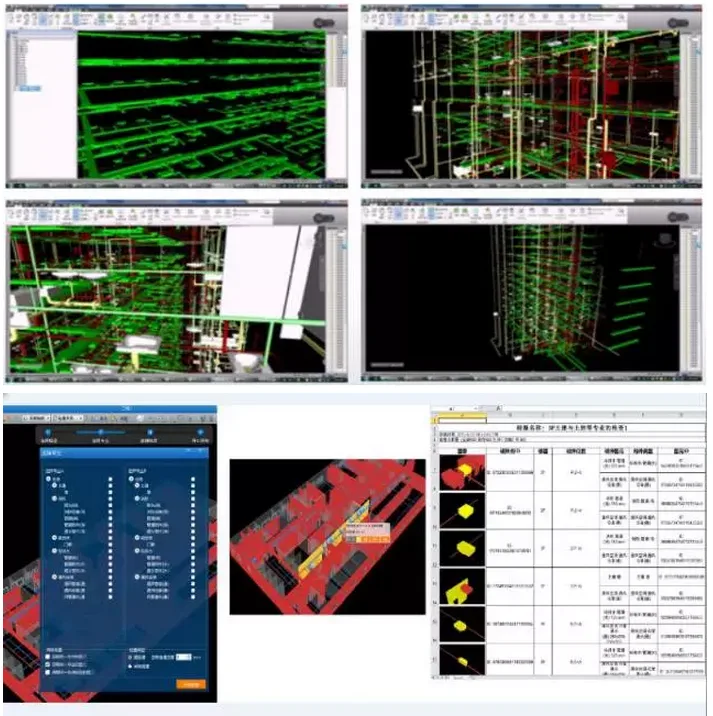713x716 pixels.
Task: Collapse the root node of the dialog's left tree
Action: 48,479
